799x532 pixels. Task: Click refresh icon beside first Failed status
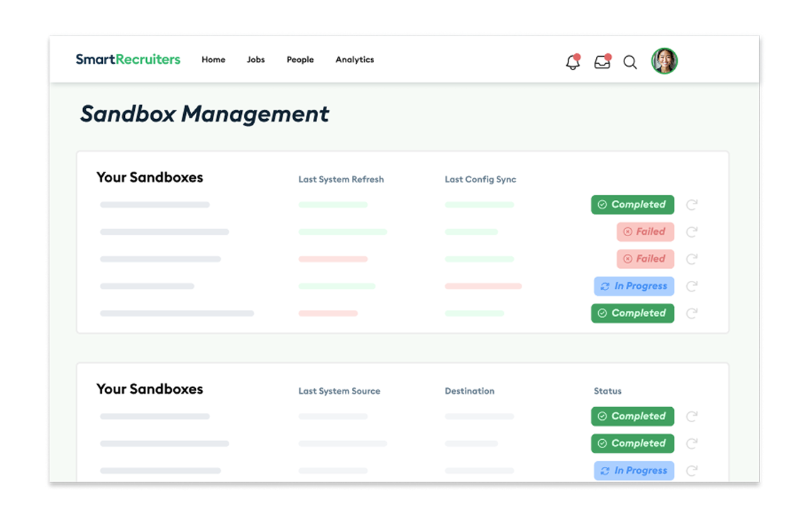click(x=692, y=232)
